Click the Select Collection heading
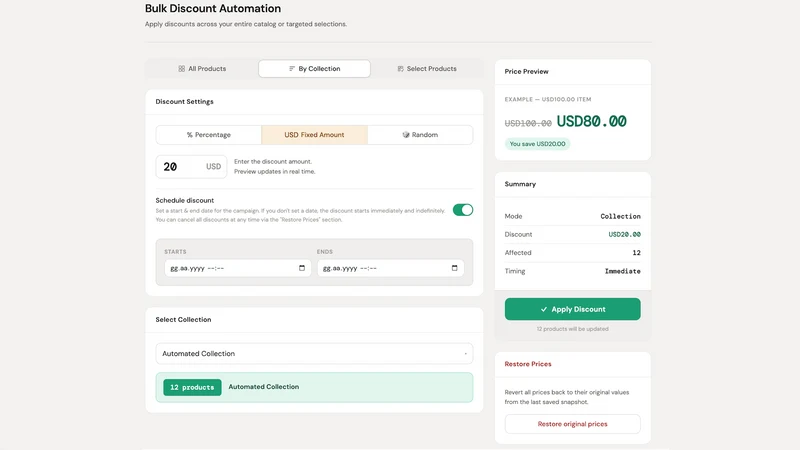The image size is (800, 450). coord(183,319)
